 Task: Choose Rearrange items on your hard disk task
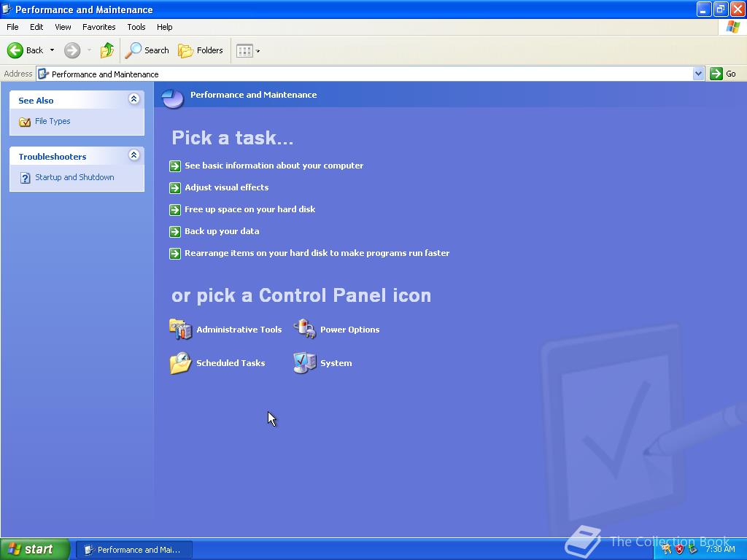(317, 253)
